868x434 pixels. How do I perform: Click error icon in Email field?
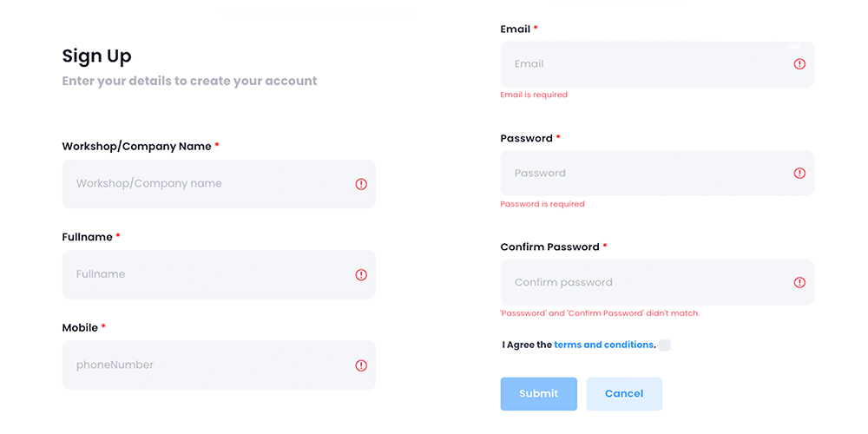(x=799, y=64)
